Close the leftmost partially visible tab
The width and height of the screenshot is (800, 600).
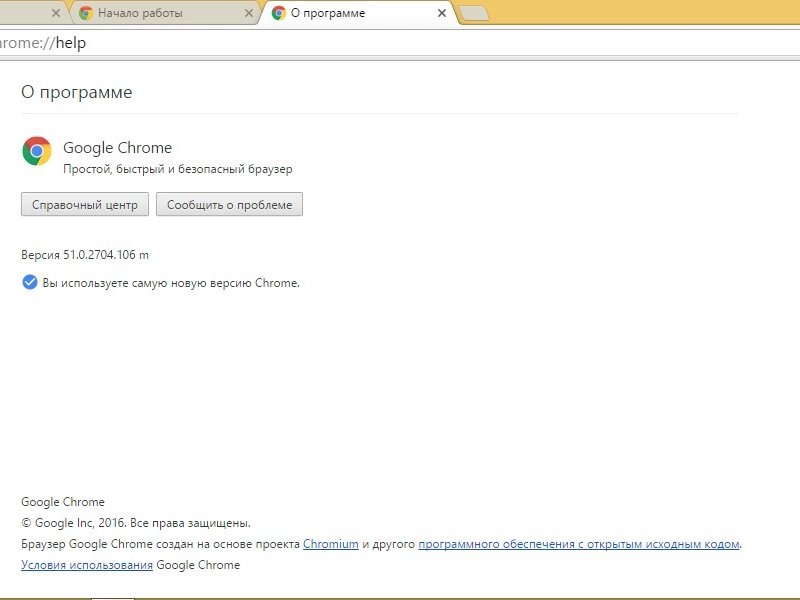click(56, 13)
